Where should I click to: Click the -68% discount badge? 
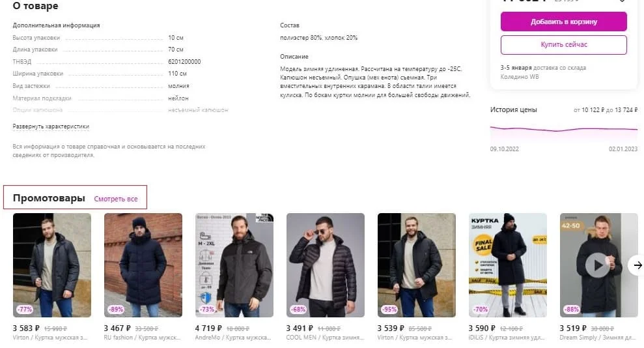298,309
